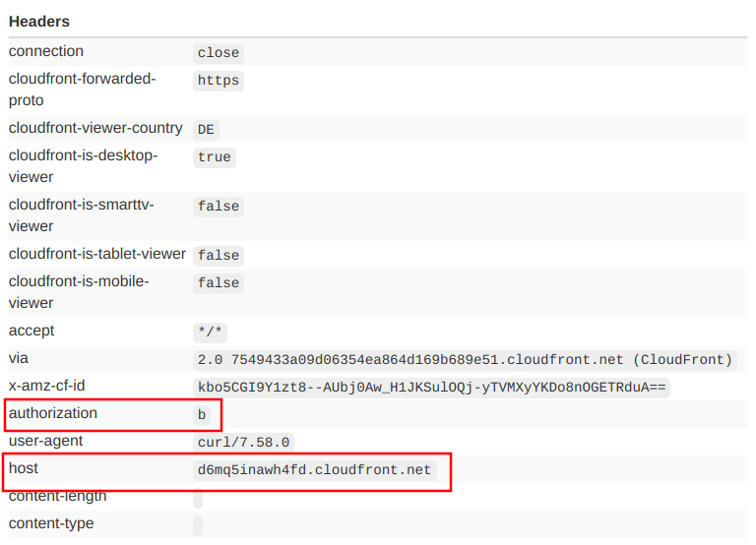Click the 'false' value for mobile-viewer
Screen dimensions: 756x545
pos(218,283)
